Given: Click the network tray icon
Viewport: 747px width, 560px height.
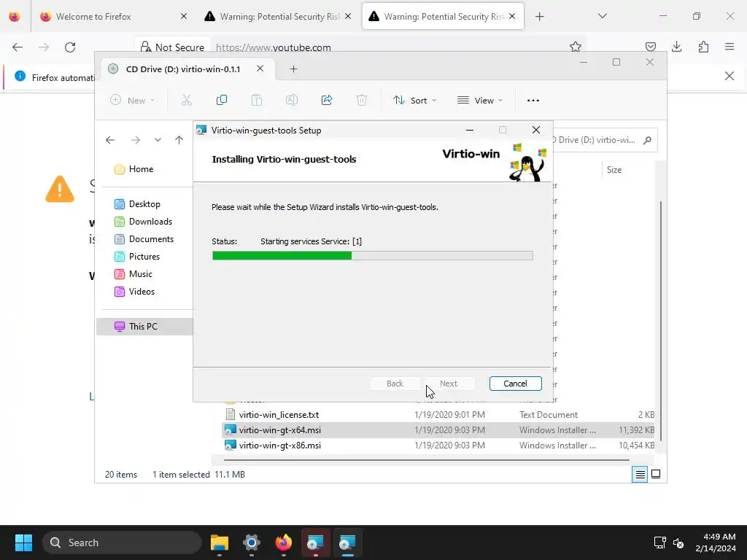Looking at the screenshot, I should (659, 542).
